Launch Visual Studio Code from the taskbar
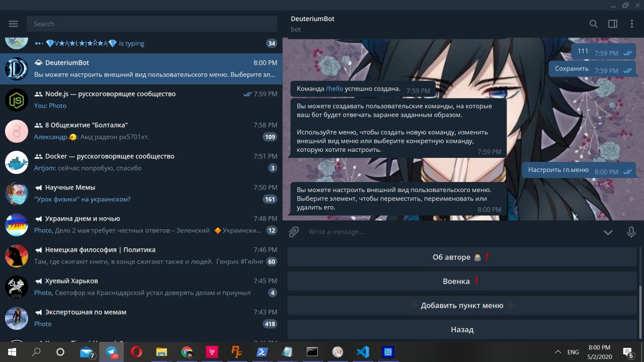The height and width of the screenshot is (362, 644). tap(363, 352)
